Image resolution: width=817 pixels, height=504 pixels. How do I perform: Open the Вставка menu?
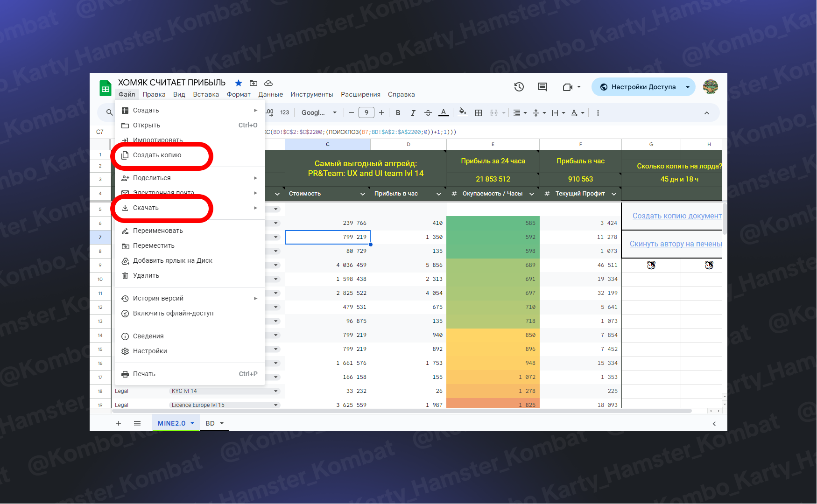206,94
